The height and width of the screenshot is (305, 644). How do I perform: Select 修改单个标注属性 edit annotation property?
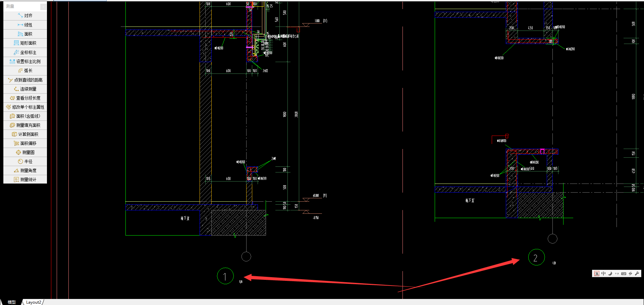(25, 107)
